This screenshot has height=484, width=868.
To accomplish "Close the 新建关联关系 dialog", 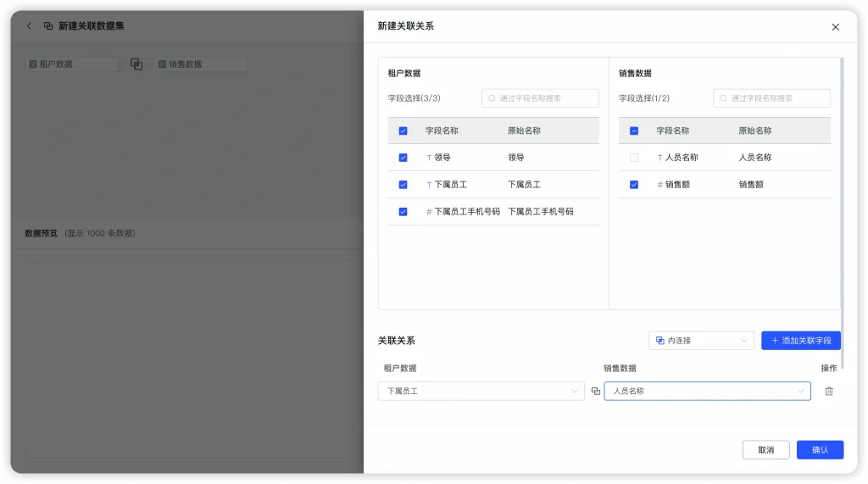I will click(x=835, y=27).
